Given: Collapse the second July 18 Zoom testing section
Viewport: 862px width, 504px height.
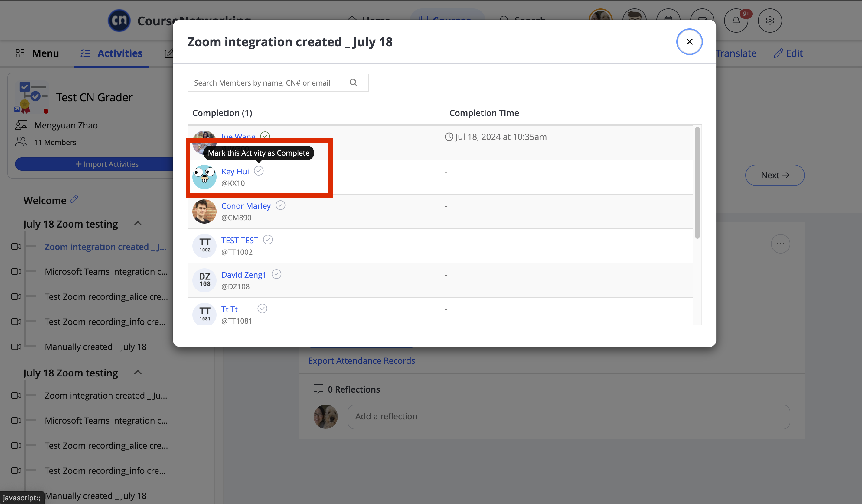Looking at the screenshot, I should tap(138, 373).
